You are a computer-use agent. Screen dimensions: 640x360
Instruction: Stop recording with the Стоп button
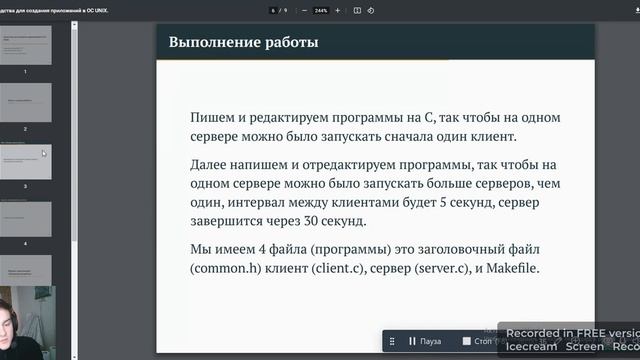(477, 341)
